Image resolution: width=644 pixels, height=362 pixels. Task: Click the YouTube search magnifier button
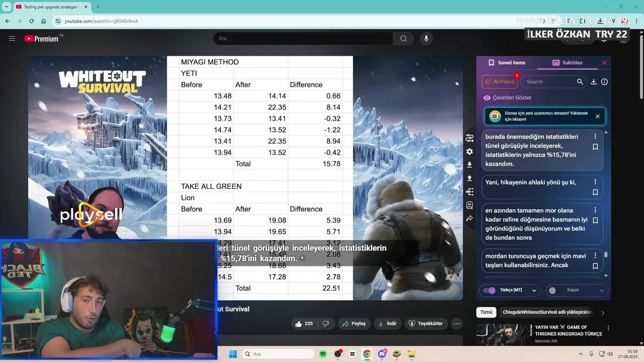[x=404, y=39]
